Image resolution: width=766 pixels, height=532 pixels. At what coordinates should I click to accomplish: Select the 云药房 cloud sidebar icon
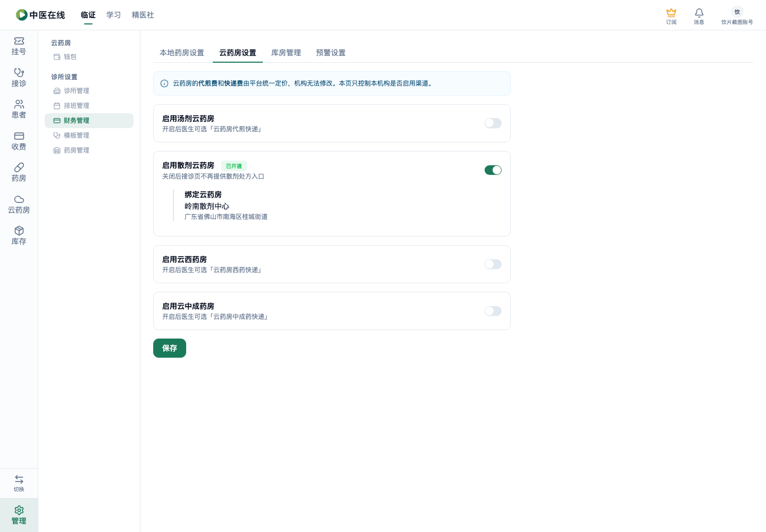pos(19,199)
